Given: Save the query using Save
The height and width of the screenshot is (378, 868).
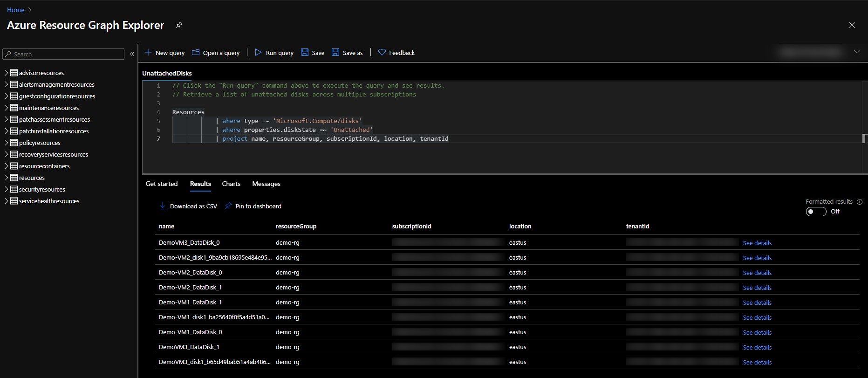Looking at the screenshot, I should [x=313, y=53].
